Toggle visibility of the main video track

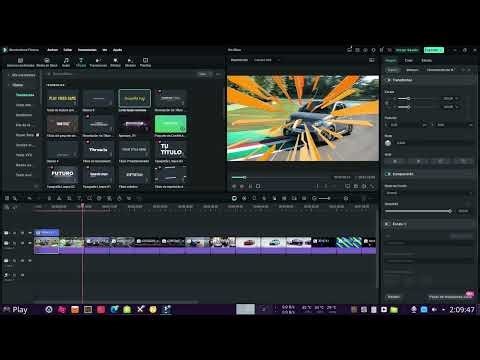point(30,243)
